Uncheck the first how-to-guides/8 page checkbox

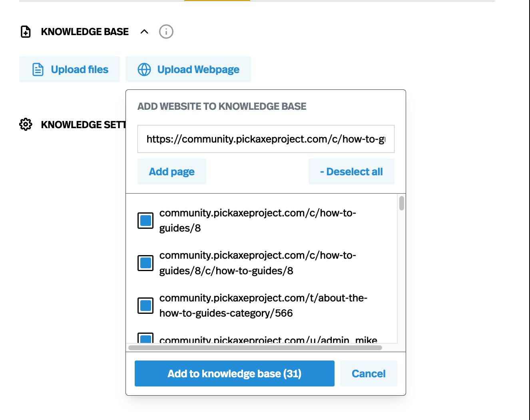coord(145,220)
